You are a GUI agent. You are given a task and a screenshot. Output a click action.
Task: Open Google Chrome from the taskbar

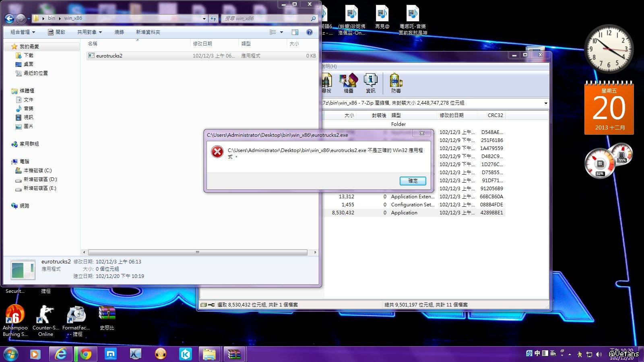coord(85,354)
